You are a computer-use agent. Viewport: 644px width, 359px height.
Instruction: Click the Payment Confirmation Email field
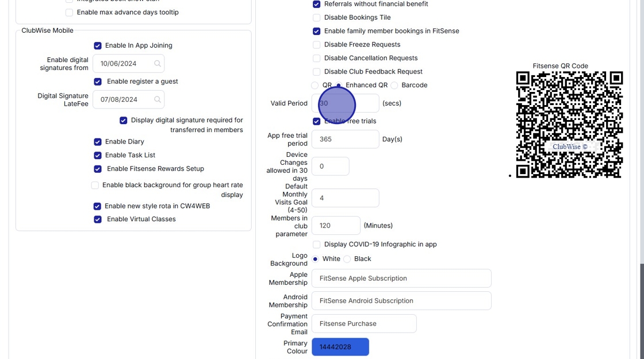pyautogui.click(x=364, y=324)
